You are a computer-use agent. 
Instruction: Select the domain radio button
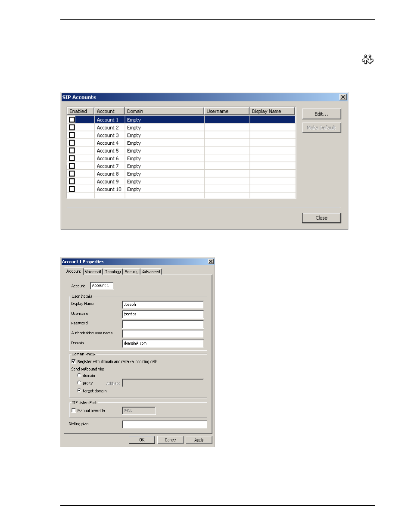pos(79,375)
